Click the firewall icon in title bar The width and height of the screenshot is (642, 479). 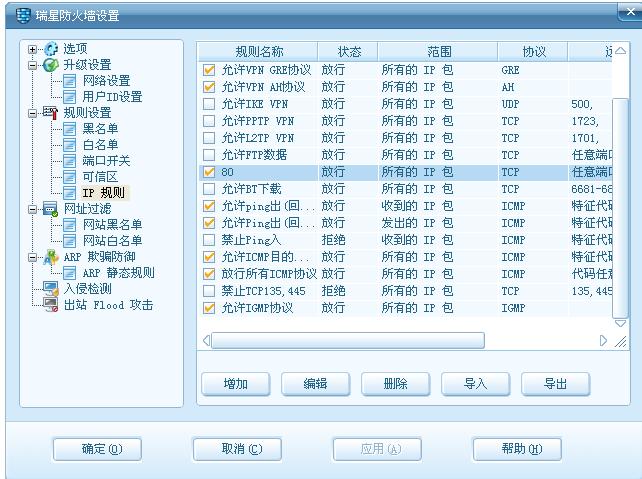[x=23, y=16]
